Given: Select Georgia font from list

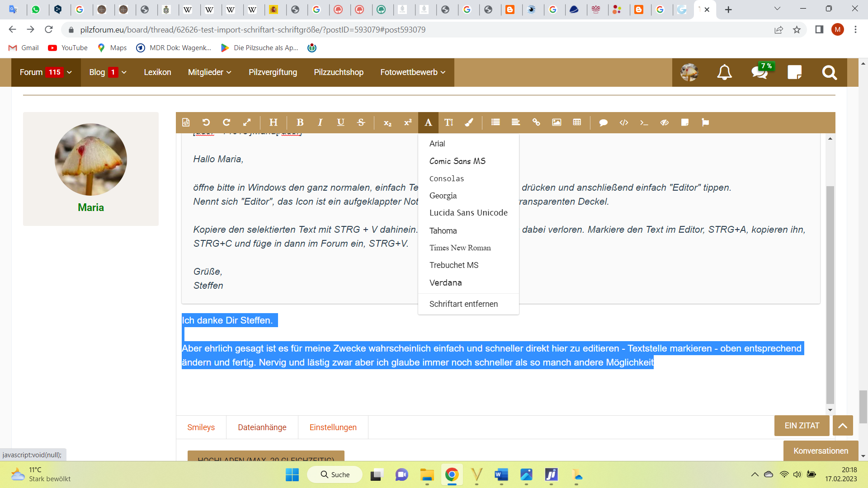Looking at the screenshot, I should click(x=443, y=196).
